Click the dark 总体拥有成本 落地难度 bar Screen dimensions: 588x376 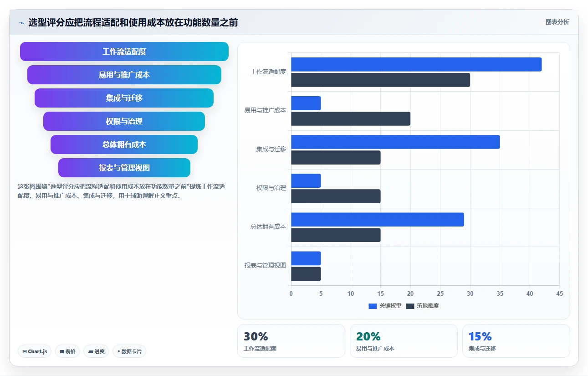(336, 235)
